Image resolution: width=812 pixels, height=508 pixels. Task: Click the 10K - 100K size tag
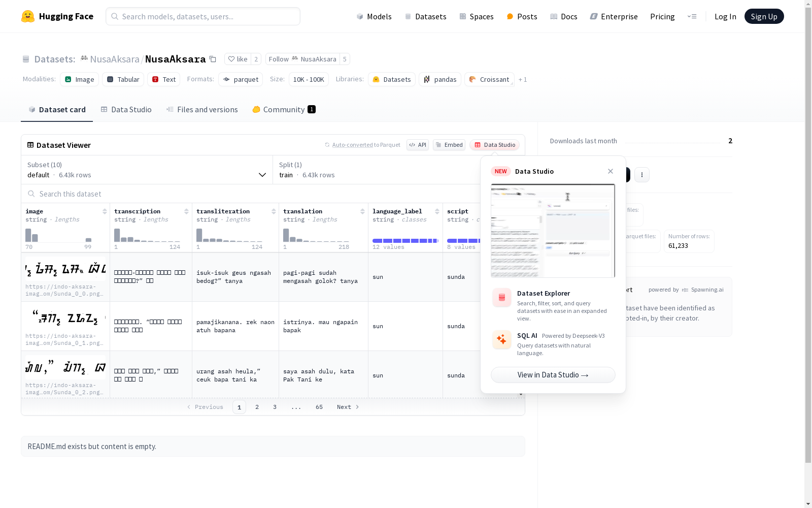(x=309, y=79)
